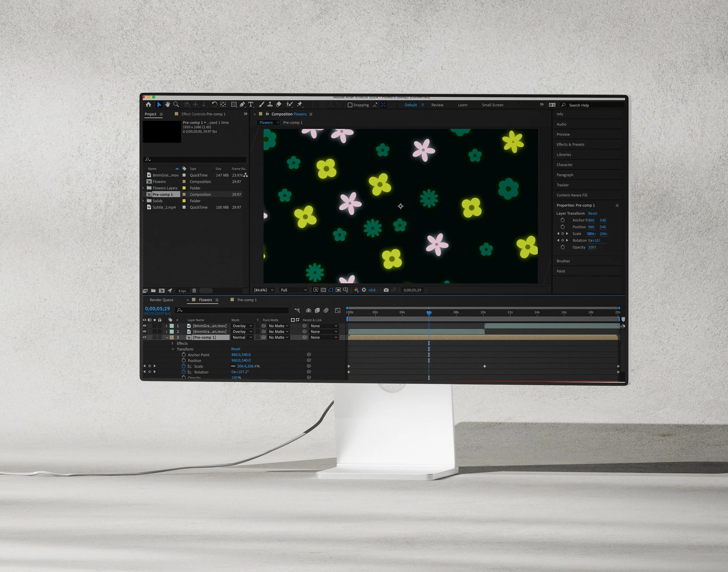Click the Reset link next to Transform
The width and height of the screenshot is (728, 572).
(x=236, y=349)
